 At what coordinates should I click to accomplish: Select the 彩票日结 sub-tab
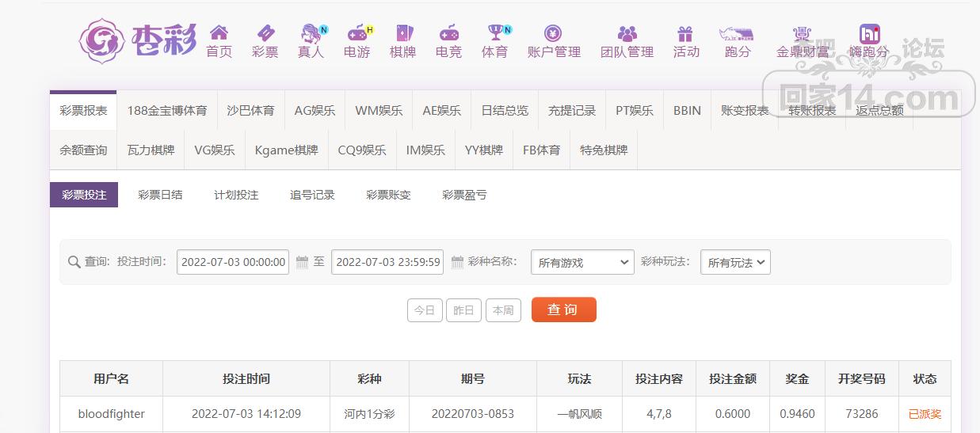click(x=160, y=195)
